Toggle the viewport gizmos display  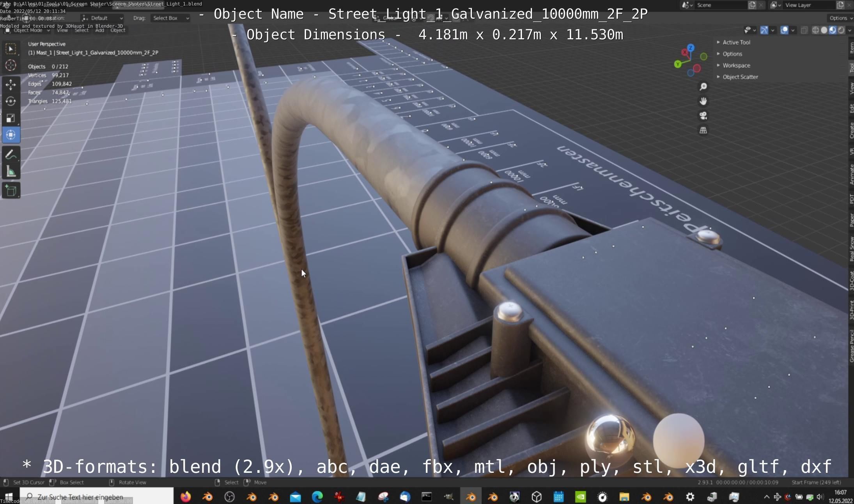[764, 30]
